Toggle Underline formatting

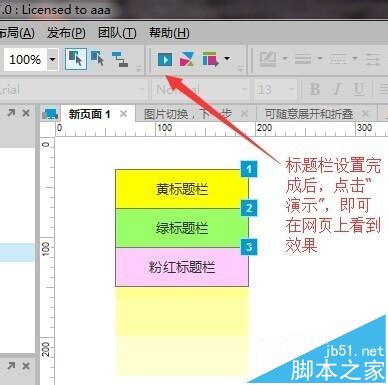[359, 89]
